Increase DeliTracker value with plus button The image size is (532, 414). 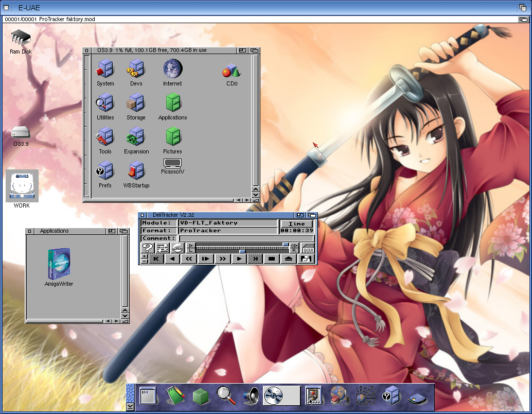click(144, 256)
